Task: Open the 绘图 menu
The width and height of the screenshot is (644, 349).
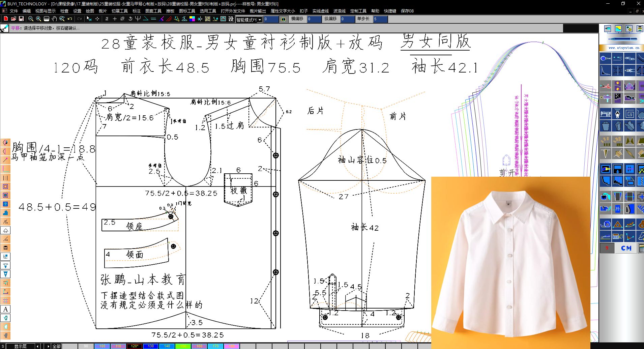Action: pyautogui.click(x=90, y=11)
